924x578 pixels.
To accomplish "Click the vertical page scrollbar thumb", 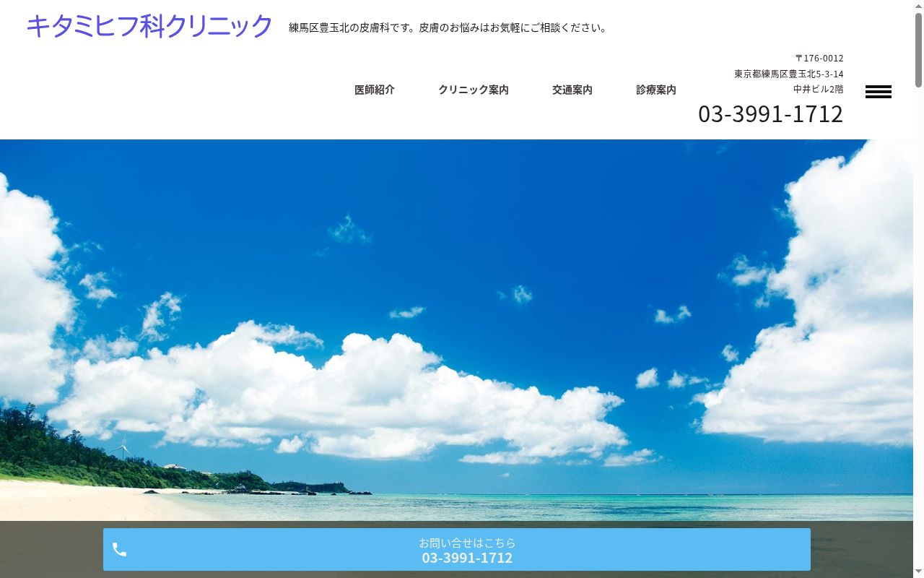I will 918,49.
